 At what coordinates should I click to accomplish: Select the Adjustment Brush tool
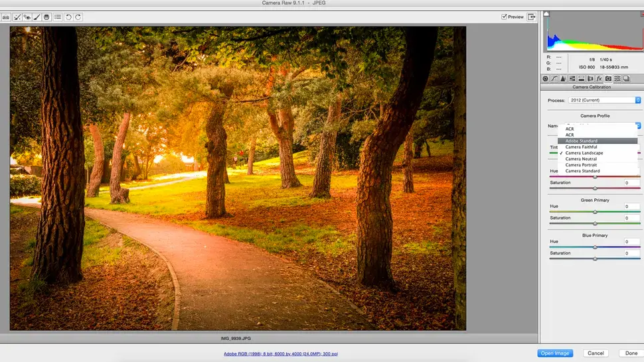click(37, 17)
